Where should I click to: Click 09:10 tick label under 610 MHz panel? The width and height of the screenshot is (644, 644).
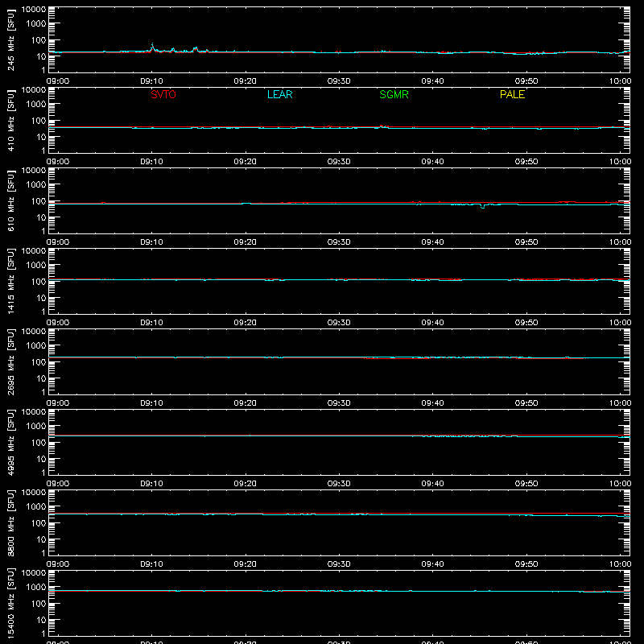pyautogui.click(x=151, y=242)
